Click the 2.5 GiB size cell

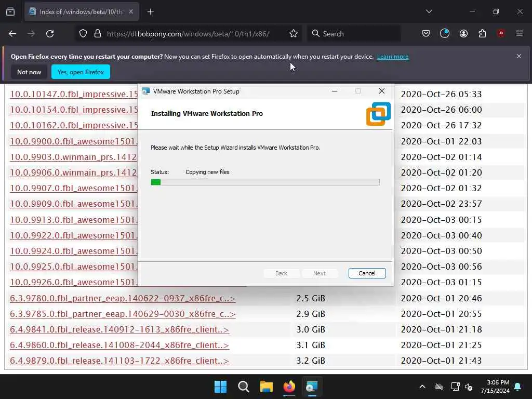[x=311, y=298]
